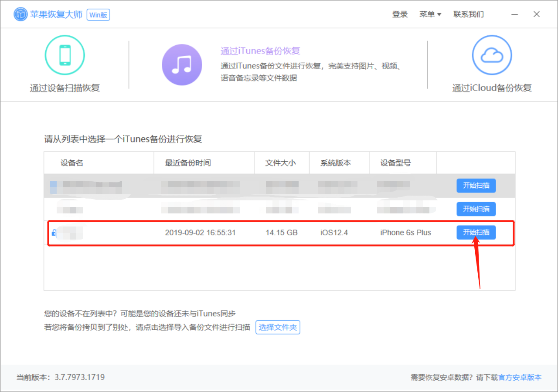Close the 苹果恢复大师 window
This screenshot has width=558, height=392.
pyautogui.click(x=537, y=14)
